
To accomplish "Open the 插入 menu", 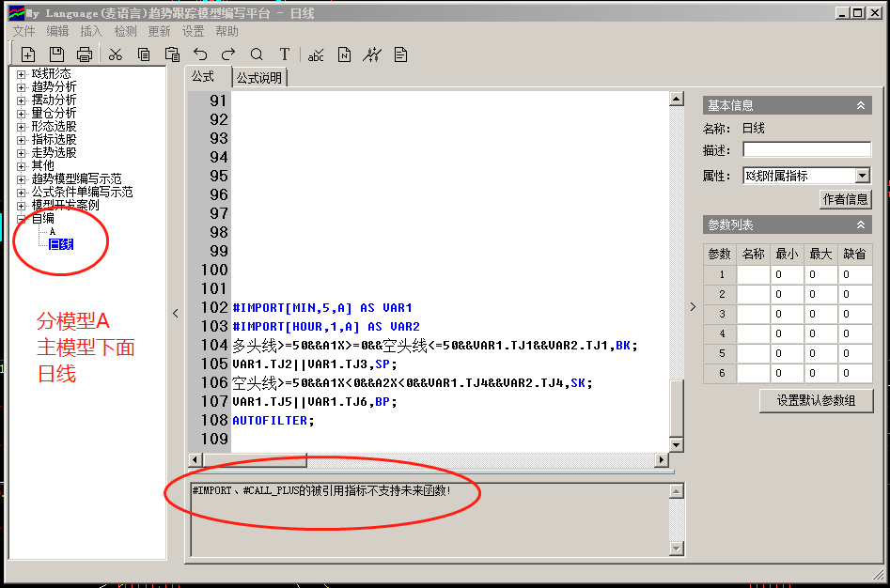I will [91, 31].
